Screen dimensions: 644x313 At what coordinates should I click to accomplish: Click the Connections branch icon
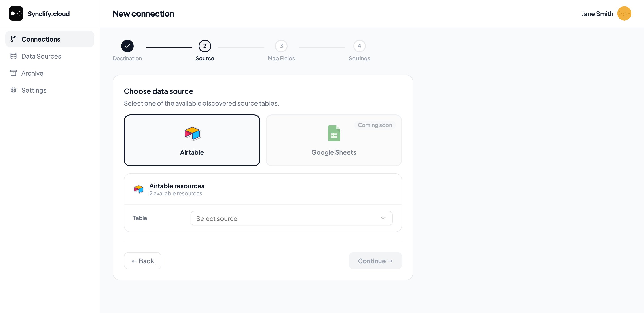point(13,39)
